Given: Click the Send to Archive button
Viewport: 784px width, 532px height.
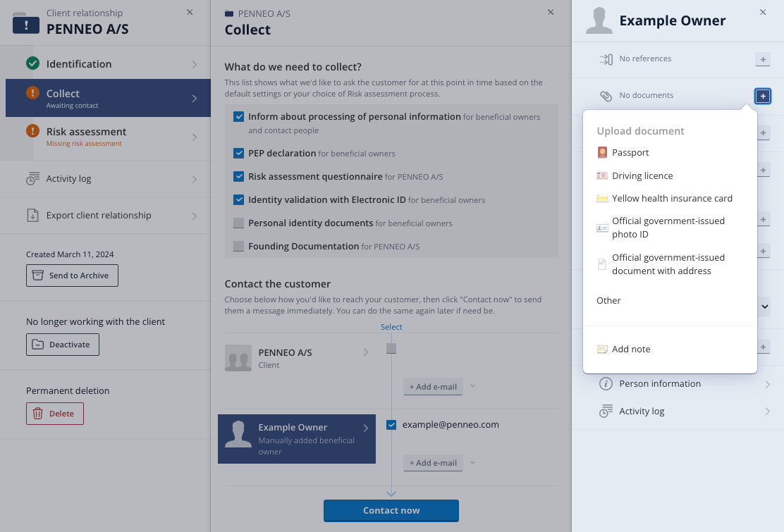Looking at the screenshot, I should tap(72, 276).
